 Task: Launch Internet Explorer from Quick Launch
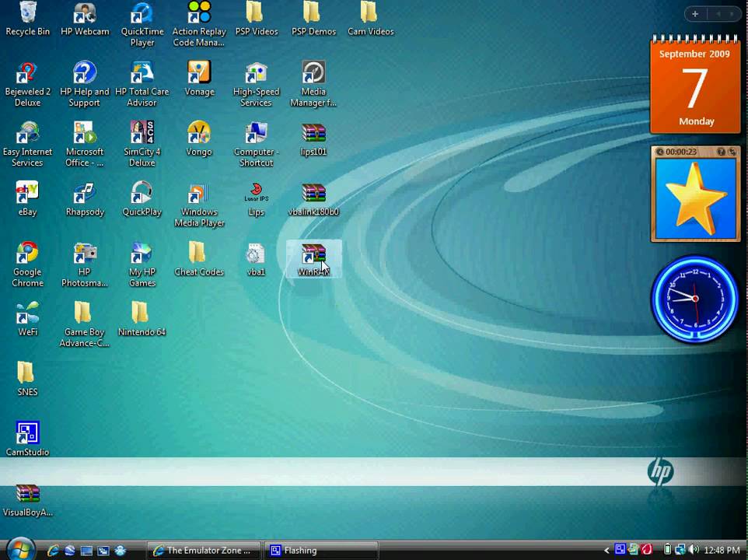click(x=52, y=551)
